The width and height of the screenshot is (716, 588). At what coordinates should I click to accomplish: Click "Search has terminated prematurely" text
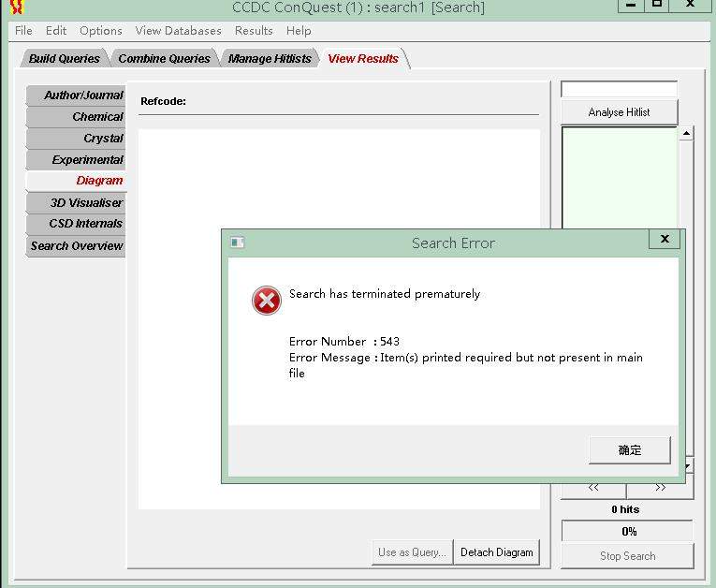[385, 293]
